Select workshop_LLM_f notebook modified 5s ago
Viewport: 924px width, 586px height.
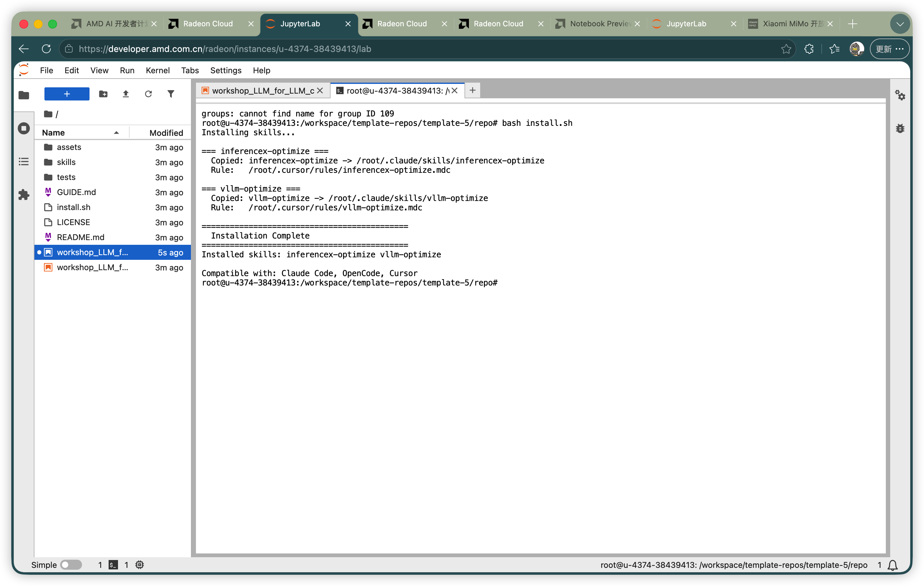[x=112, y=252]
